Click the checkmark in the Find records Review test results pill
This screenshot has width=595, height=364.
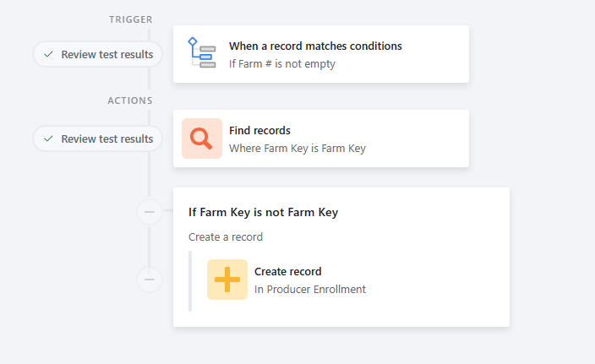48,139
